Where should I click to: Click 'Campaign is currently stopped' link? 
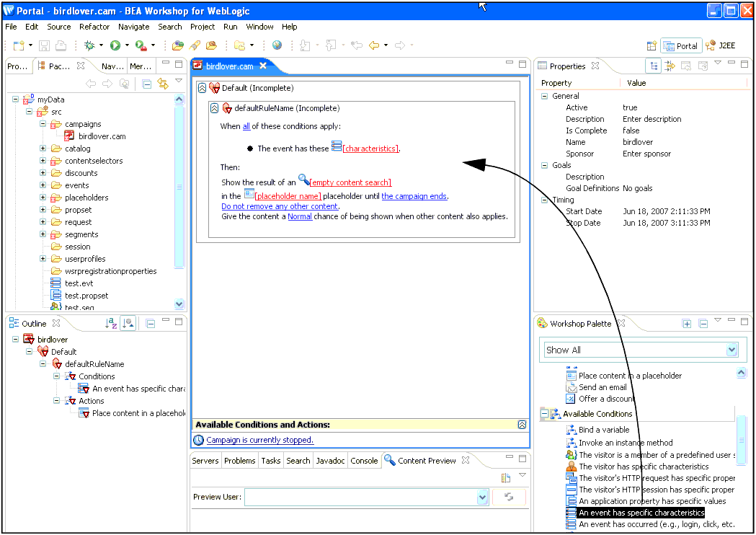pyautogui.click(x=260, y=440)
